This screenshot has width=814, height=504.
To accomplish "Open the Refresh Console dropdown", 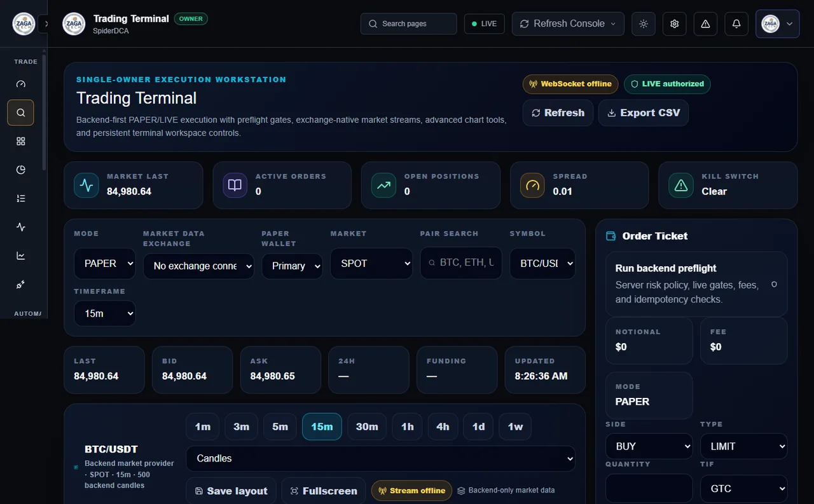I will (x=568, y=24).
